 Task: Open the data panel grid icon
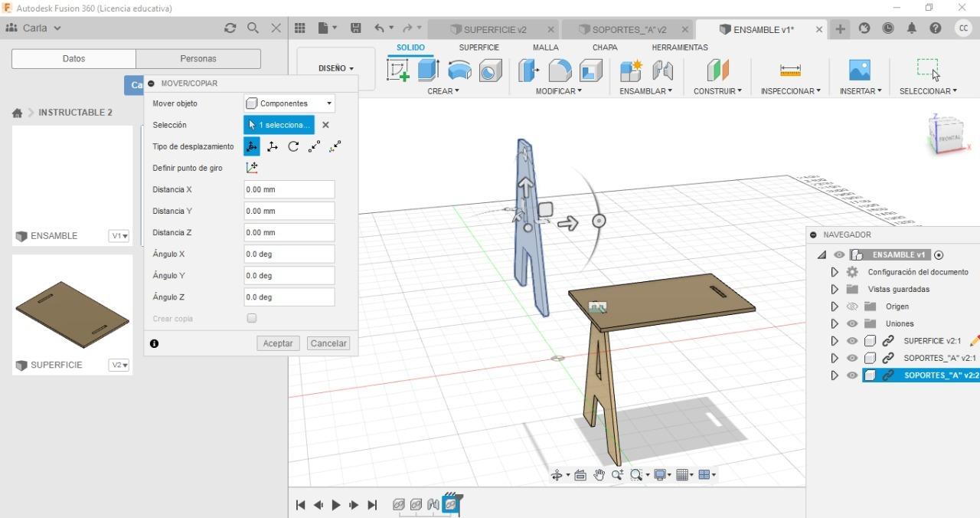[300, 28]
